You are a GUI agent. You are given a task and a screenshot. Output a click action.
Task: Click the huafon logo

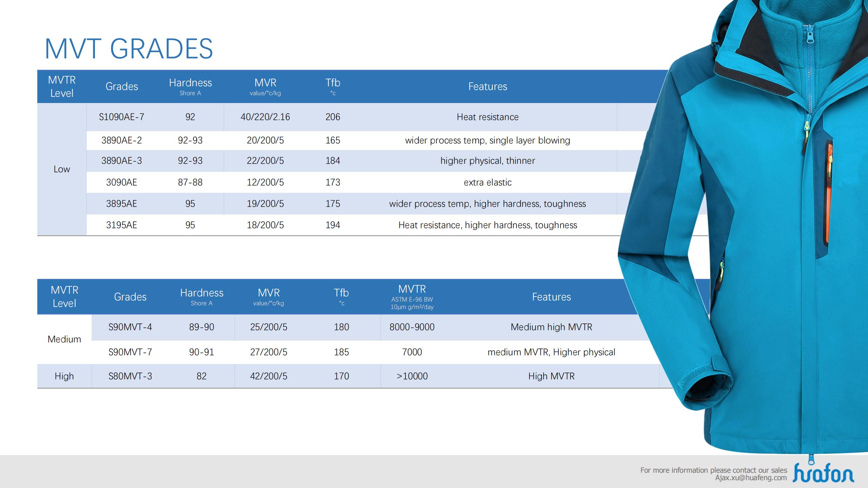pyautogui.click(x=823, y=472)
